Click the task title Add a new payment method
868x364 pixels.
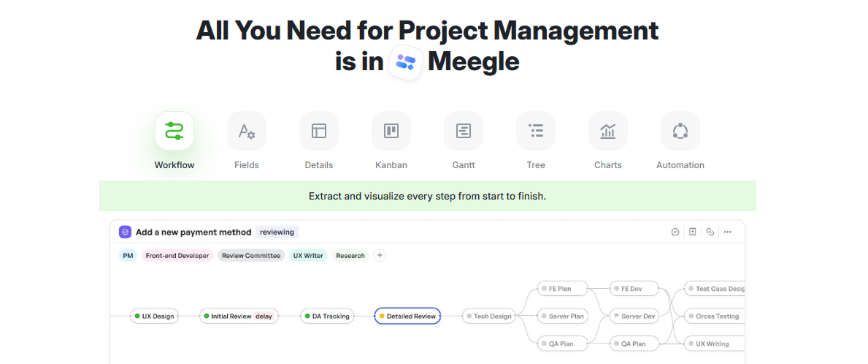pos(193,232)
